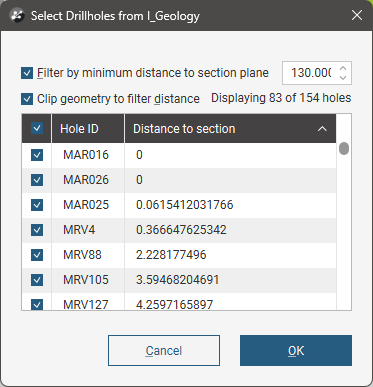Click distance value 2.228177496

tap(171, 255)
